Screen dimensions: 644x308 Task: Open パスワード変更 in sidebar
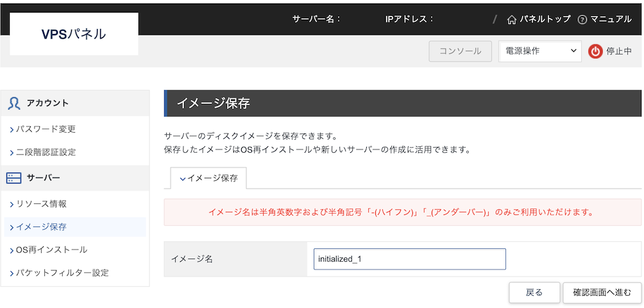tap(46, 129)
